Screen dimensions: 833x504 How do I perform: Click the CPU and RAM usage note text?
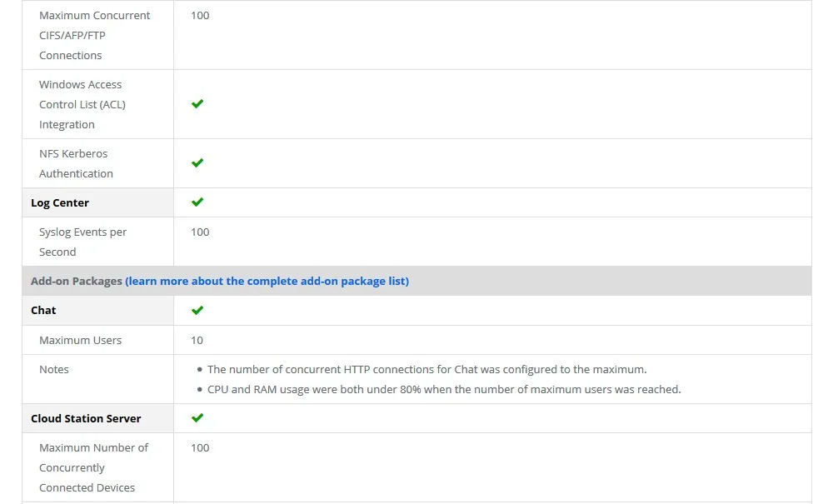click(444, 390)
